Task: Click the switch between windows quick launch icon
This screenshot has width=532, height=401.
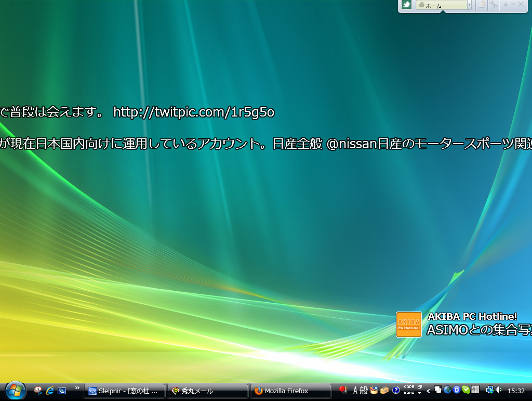Action: 62,391
